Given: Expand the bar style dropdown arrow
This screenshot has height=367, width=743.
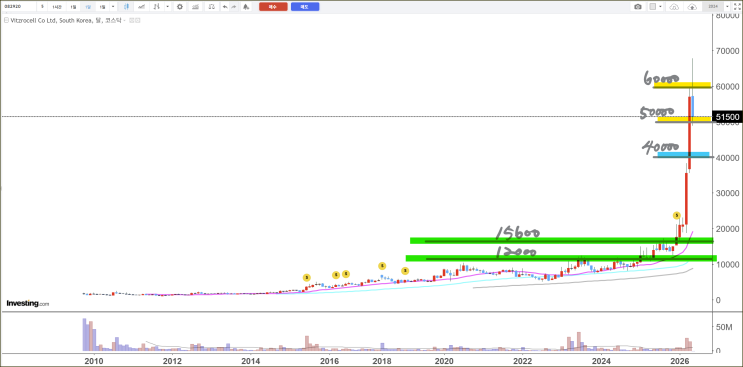Looking at the screenshot, I should tap(167, 7).
